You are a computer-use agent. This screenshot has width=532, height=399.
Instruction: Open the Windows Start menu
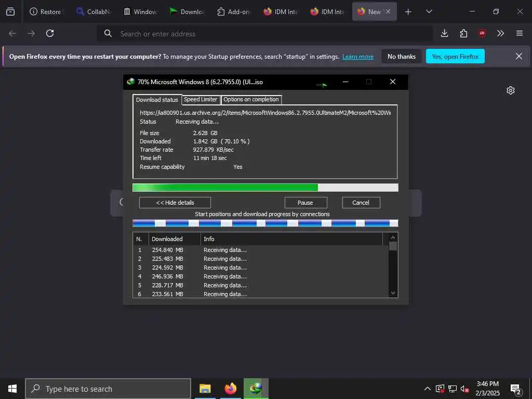12,389
